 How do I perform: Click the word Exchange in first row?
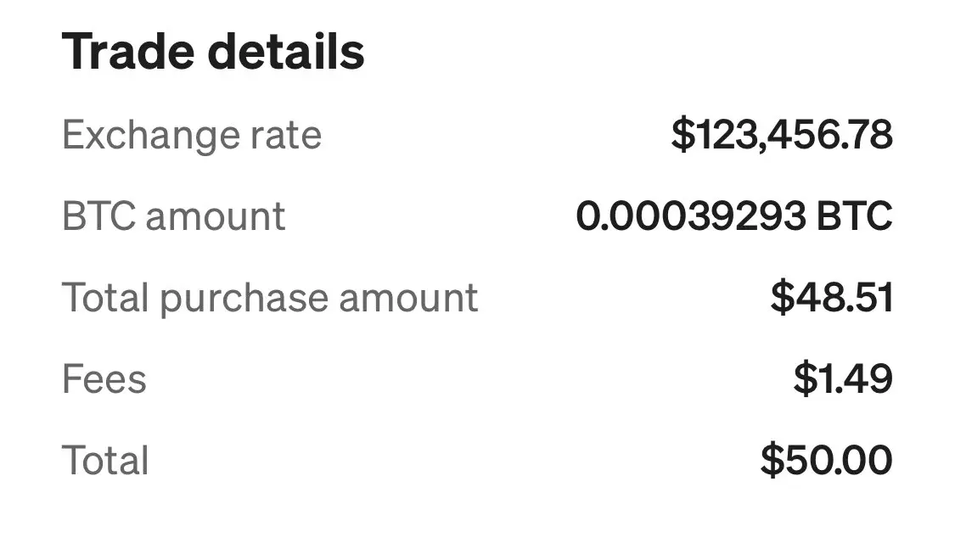[x=149, y=136]
